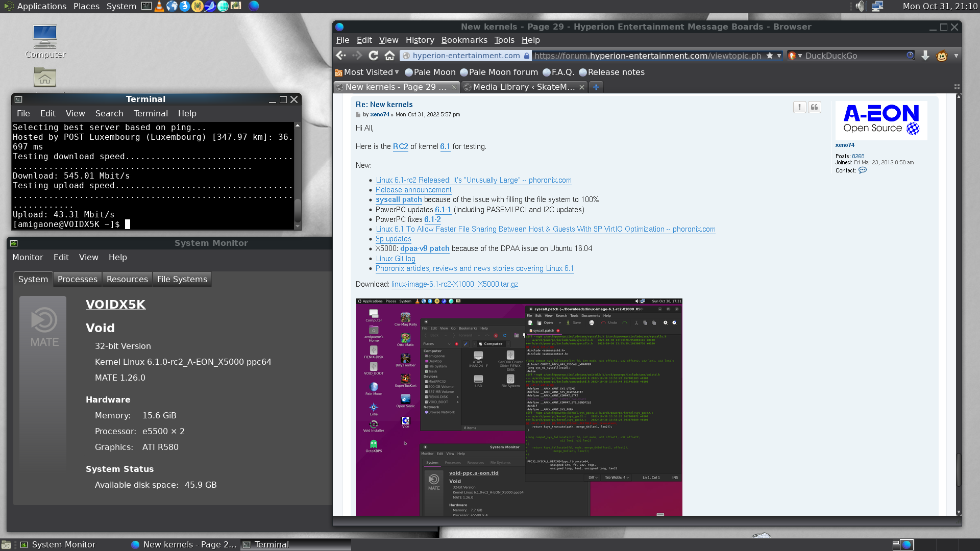Screen dimensions: 980x551
Task: Click the search magnifier in DuckDuckGo box
Action: point(910,56)
